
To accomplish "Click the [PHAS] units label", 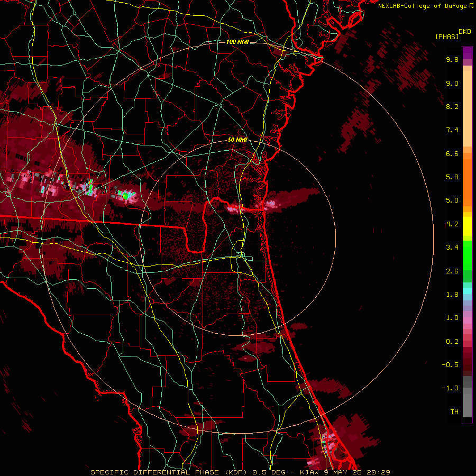I will point(447,37).
